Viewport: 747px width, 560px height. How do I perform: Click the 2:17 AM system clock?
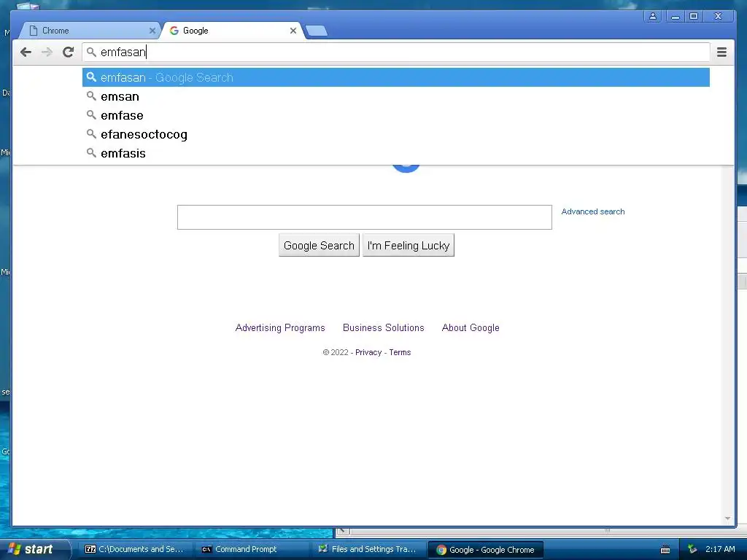[x=720, y=549]
